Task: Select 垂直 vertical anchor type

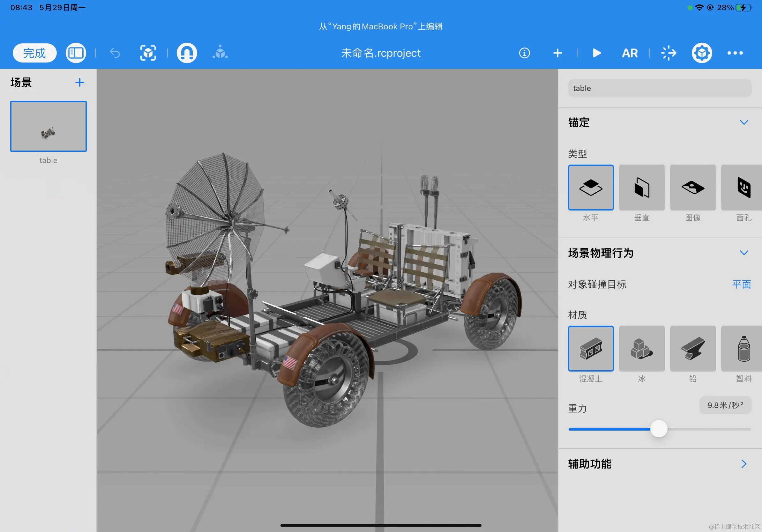Action: click(x=641, y=188)
